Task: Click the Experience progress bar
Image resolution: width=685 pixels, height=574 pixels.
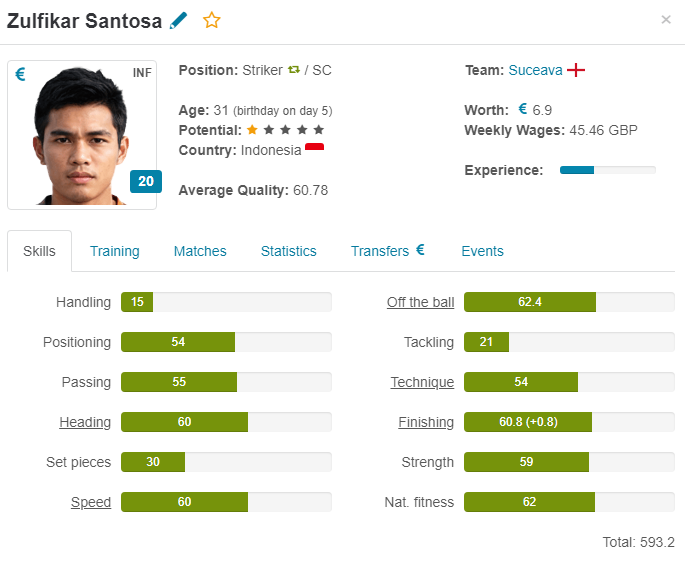Action: click(608, 170)
